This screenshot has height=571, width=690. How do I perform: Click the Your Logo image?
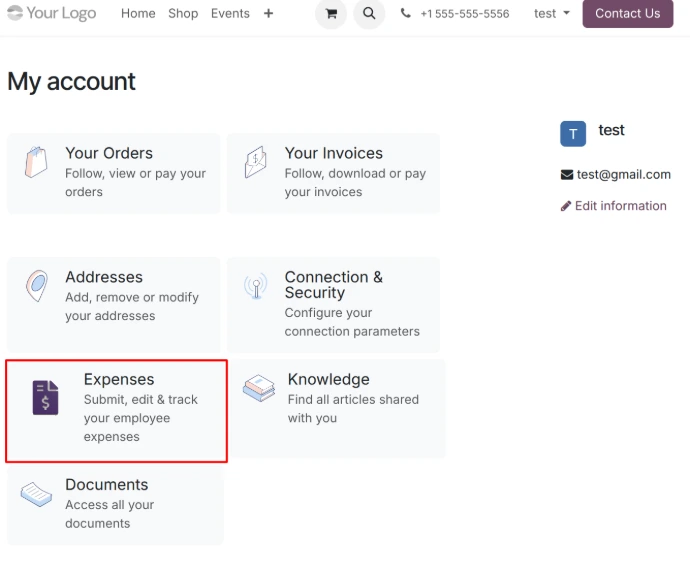52,13
